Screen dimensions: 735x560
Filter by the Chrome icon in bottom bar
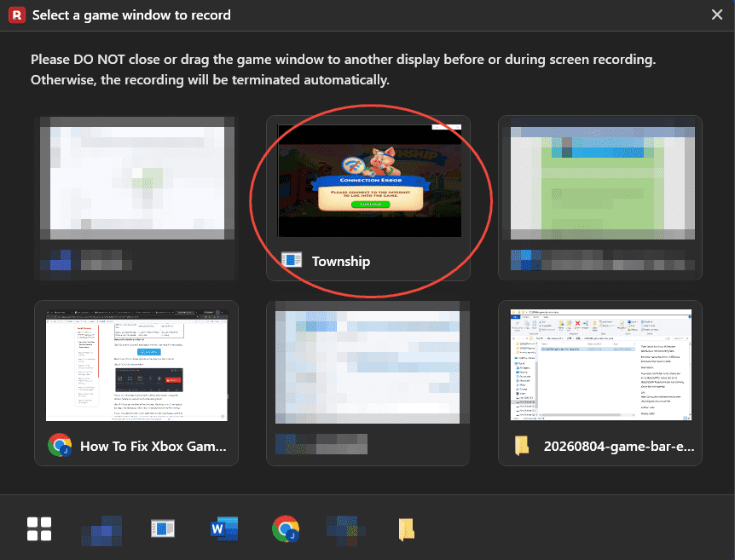286,529
